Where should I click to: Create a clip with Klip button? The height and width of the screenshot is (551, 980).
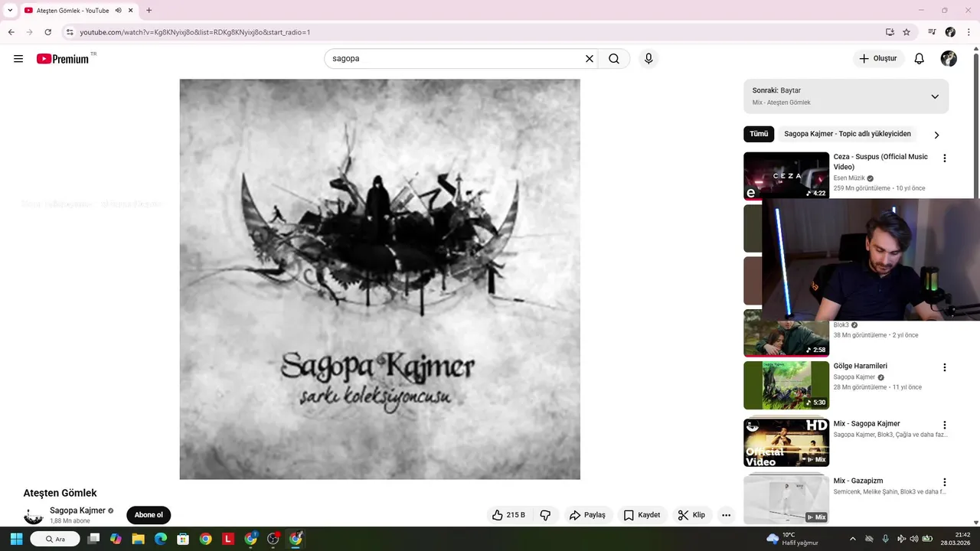[x=691, y=515]
